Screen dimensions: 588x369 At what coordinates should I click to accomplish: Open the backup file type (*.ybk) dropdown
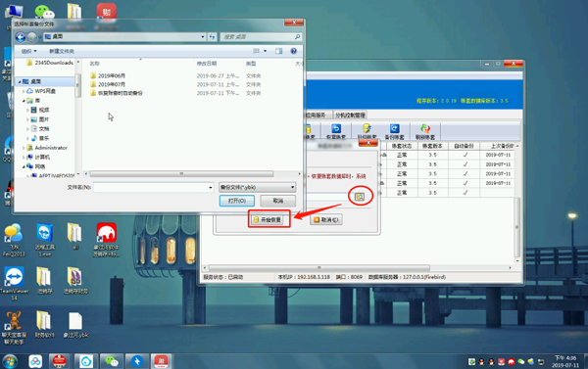coord(257,187)
